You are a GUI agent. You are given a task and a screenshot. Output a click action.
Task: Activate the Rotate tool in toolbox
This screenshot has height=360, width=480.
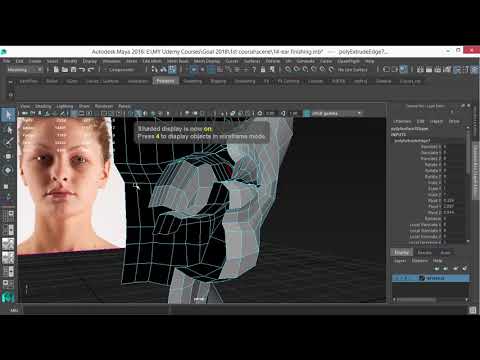8,171
